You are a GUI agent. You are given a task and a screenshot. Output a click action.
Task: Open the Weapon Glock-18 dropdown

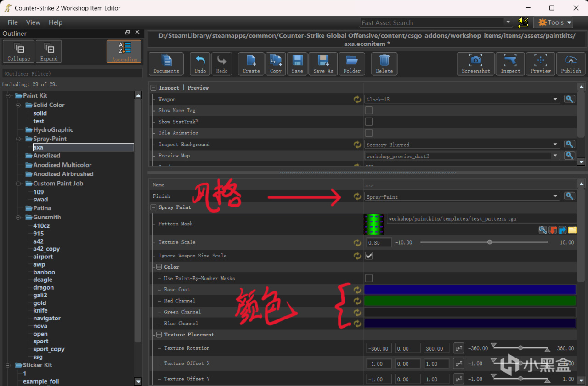(x=462, y=99)
